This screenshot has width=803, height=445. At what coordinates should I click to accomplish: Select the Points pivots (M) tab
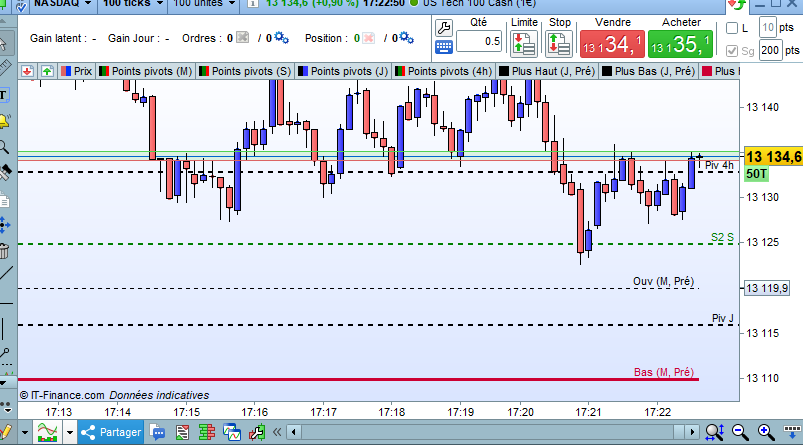click(x=145, y=71)
